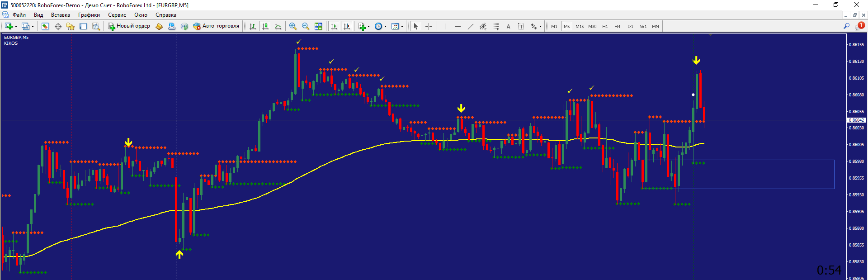
Task: Switch the timeframe to H1
Action: click(x=605, y=26)
